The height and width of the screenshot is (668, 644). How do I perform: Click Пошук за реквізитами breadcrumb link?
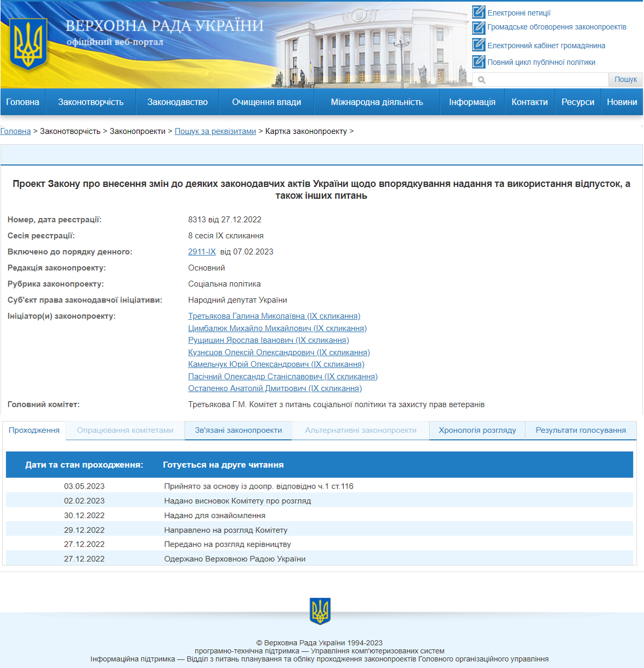tap(215, 131)
